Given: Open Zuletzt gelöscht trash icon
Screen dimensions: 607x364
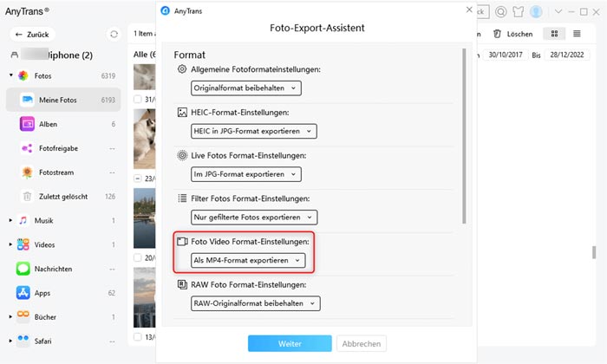Looking at the screenshot, I should [x=27, y=197].
